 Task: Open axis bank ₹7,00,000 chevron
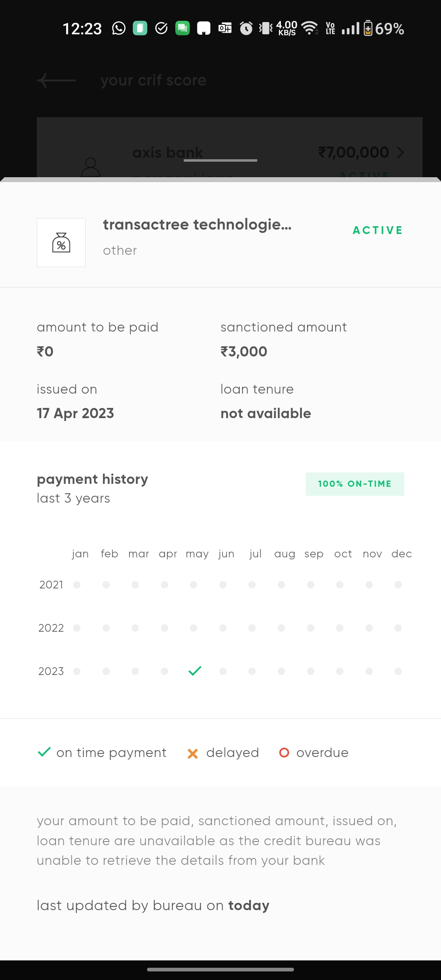click(x=401, y=153)
